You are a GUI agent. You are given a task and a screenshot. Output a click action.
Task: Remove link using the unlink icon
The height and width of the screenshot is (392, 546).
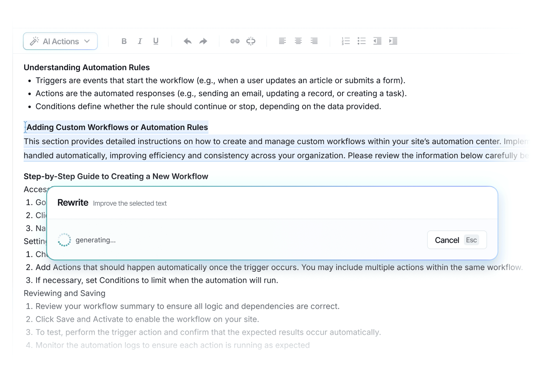[251, 41]
